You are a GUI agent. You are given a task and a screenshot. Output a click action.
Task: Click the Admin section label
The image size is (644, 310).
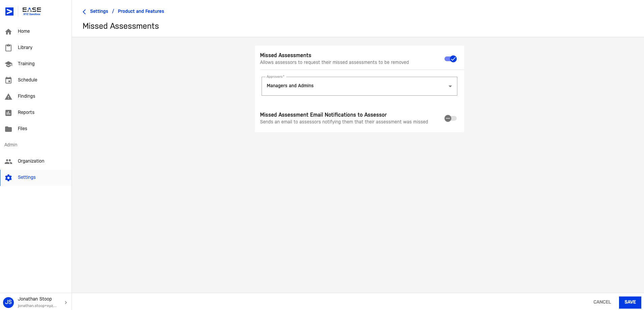(x=11, y=145)
